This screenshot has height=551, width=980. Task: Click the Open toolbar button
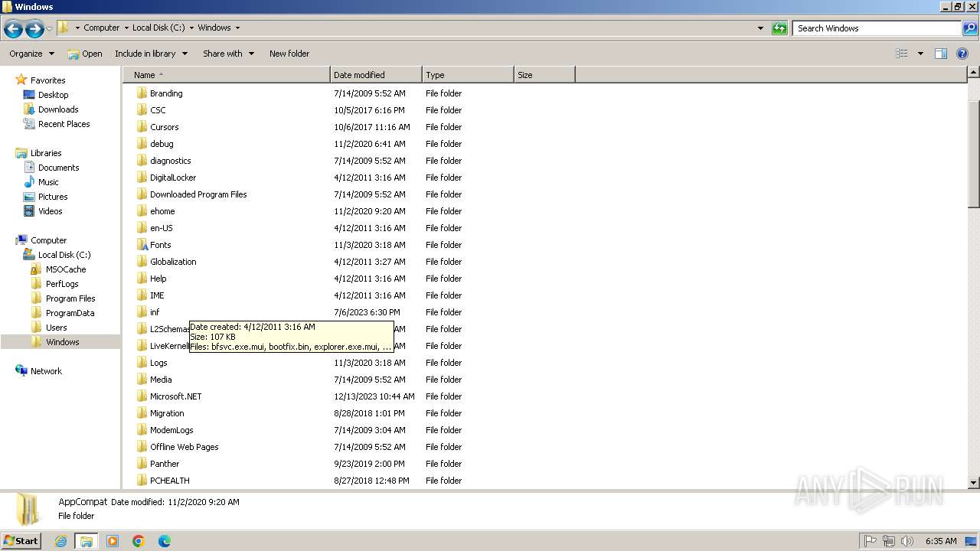85,54
